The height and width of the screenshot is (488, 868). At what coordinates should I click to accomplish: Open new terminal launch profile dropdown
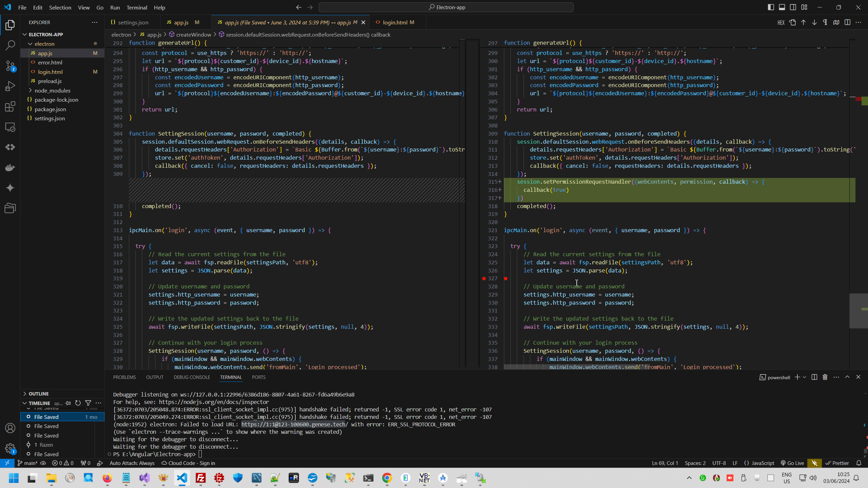coord(805,377)
